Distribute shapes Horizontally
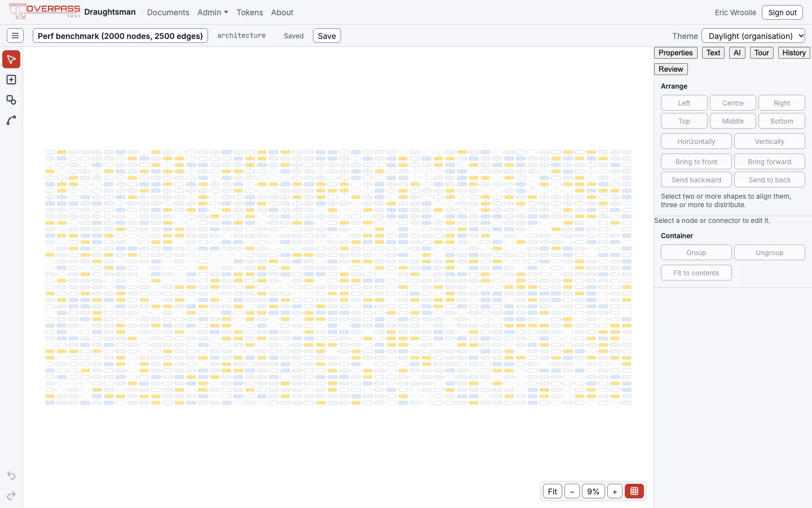Image resolution: width=812 pixels, height=508 pixels. click(x=696, y=141)
